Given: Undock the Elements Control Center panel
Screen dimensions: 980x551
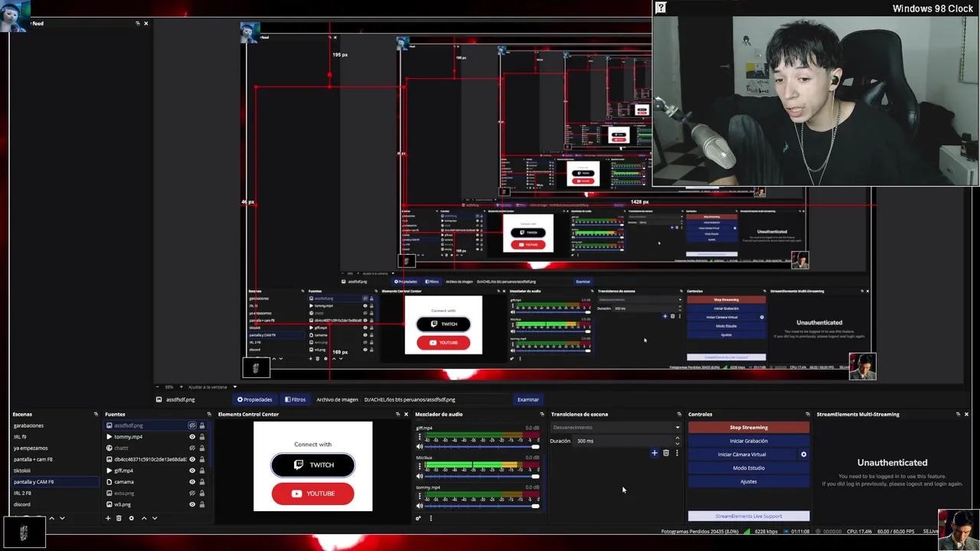Looking at the screenshot, I should (397, 414).
